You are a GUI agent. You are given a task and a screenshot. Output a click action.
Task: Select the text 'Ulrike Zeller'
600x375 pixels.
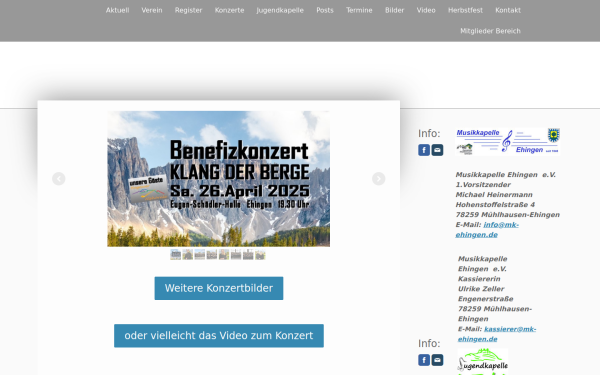(481, 289)
